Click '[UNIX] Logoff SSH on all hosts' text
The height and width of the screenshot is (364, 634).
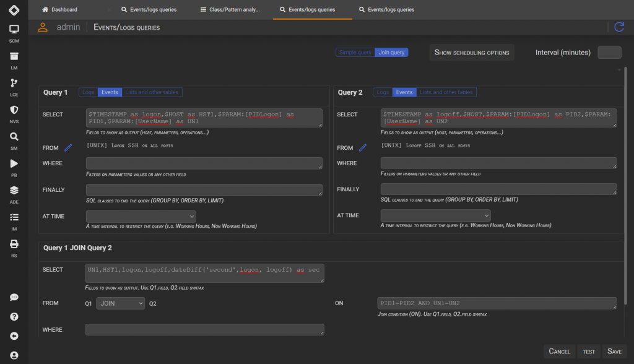pyautogui.click(x=425, y=145)
